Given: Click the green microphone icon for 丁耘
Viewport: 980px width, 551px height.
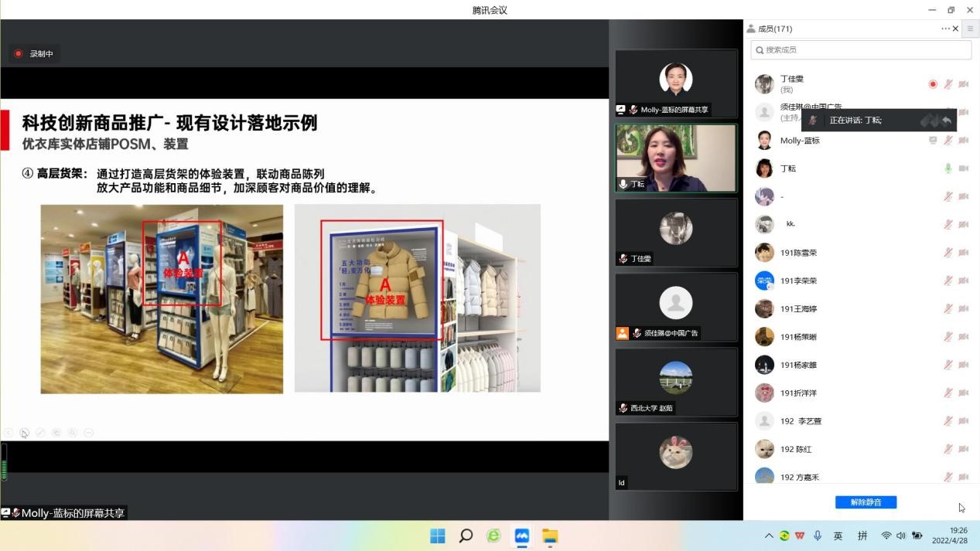Looking at the screenshot, I should pyautogui.click(x=948, y=168).
